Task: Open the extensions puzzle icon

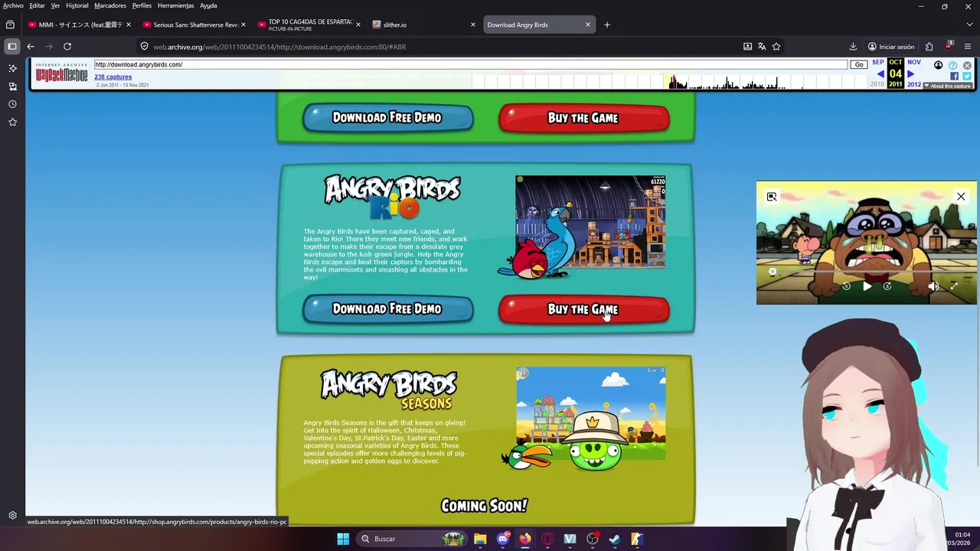Action: pos(929,47)
